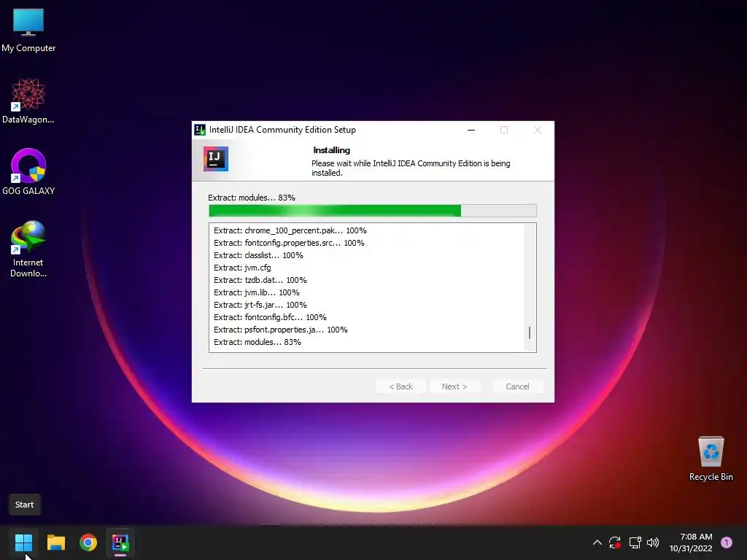
Task: Select the GOG GALAXY desktop shortcut
Action: [28, 172]
